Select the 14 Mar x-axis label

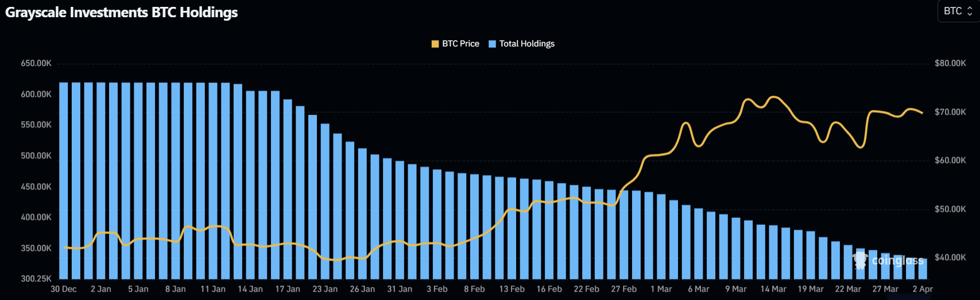(773, 289)
